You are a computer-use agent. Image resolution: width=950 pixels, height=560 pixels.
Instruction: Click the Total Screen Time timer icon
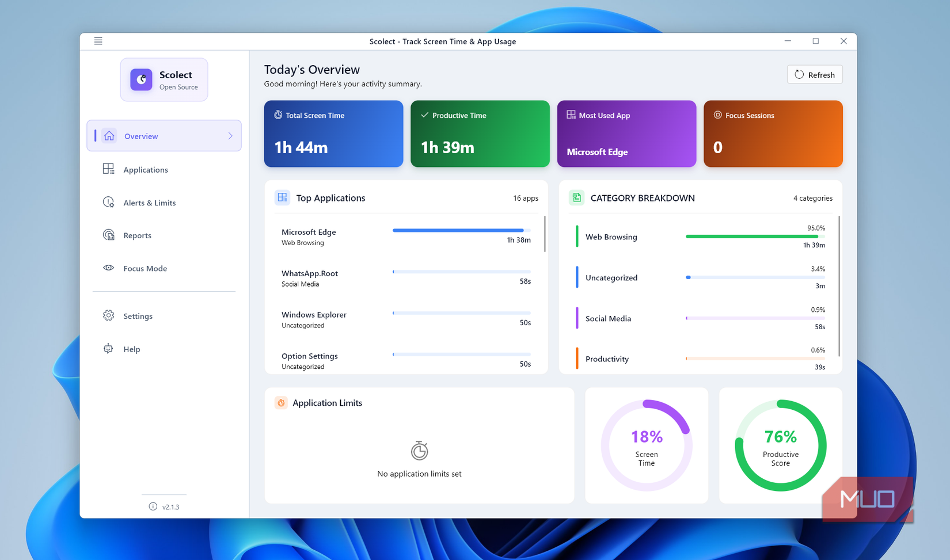278,115
